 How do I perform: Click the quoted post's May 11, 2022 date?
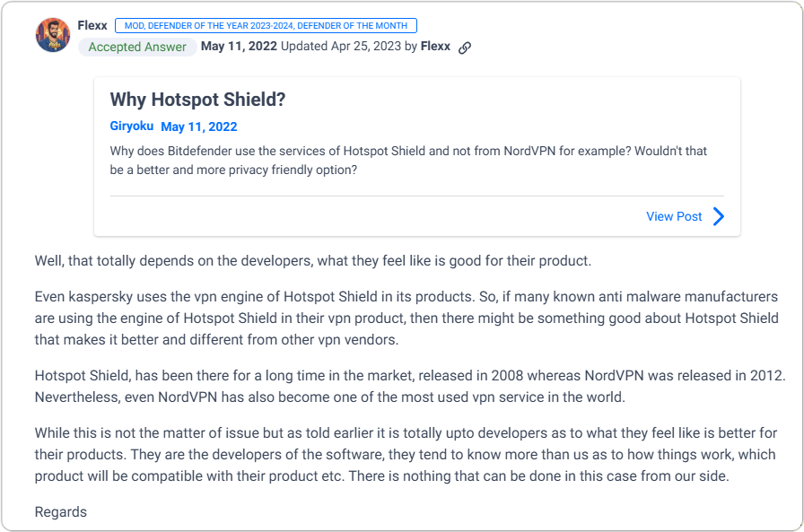tap(199, 126)
